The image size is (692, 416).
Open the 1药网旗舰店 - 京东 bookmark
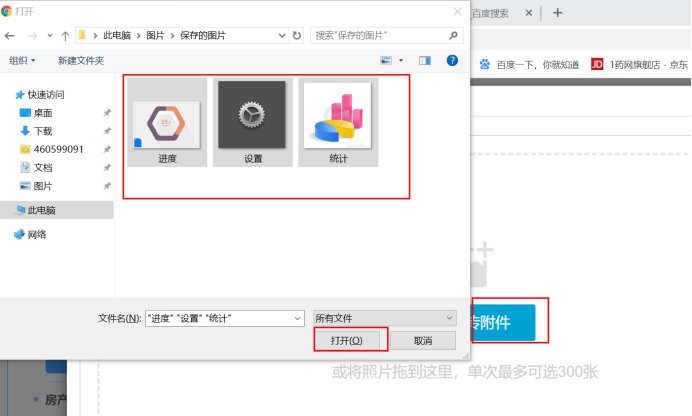(x=640, y=65)
